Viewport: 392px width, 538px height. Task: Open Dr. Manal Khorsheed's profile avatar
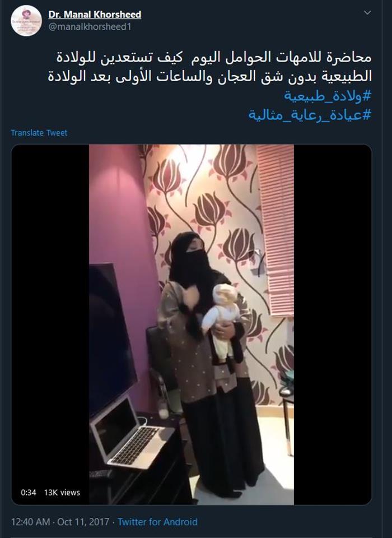26,21
